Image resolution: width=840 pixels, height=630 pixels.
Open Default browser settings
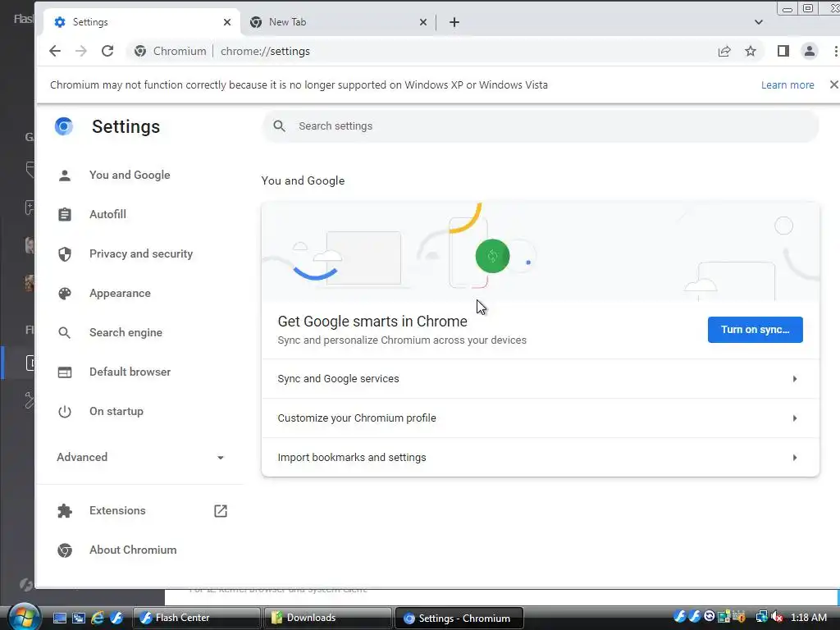130,372
